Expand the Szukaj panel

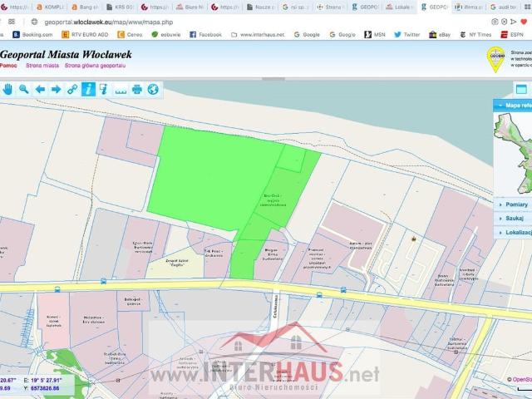coord(513,219)
